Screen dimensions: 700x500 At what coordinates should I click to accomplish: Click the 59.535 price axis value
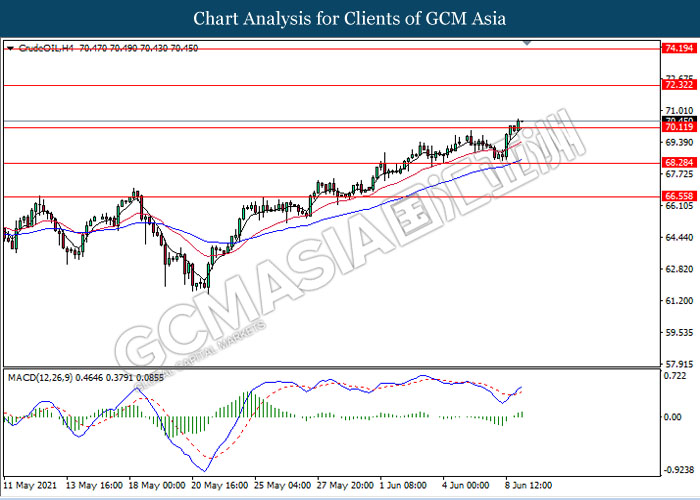[x=679, y=333]
